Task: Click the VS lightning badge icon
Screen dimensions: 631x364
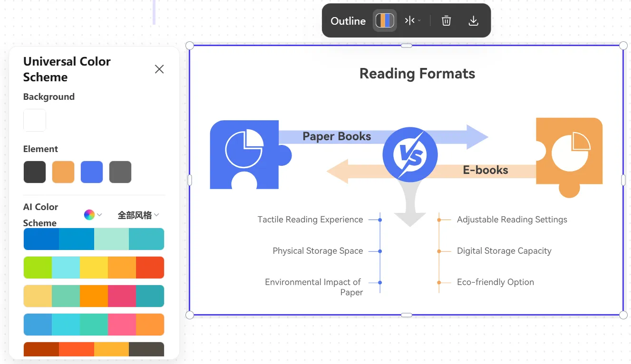Action: tap(410, 154)
